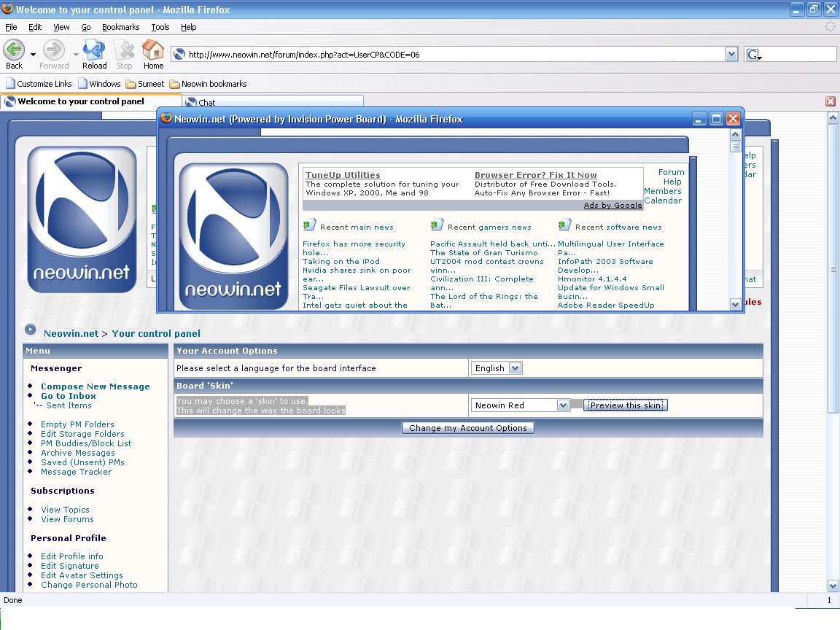840x630 pixels.
Task: Open the Neowin bookmarks folder
Action: 208,84
